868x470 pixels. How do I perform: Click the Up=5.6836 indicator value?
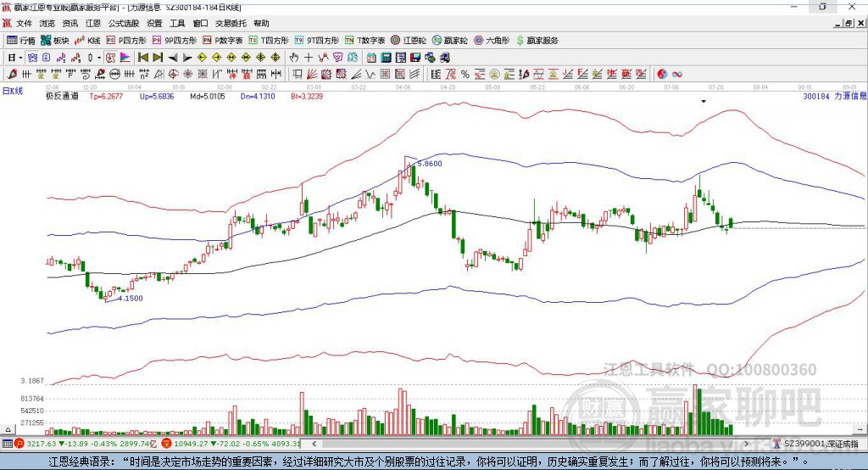(x=157, y=97)
